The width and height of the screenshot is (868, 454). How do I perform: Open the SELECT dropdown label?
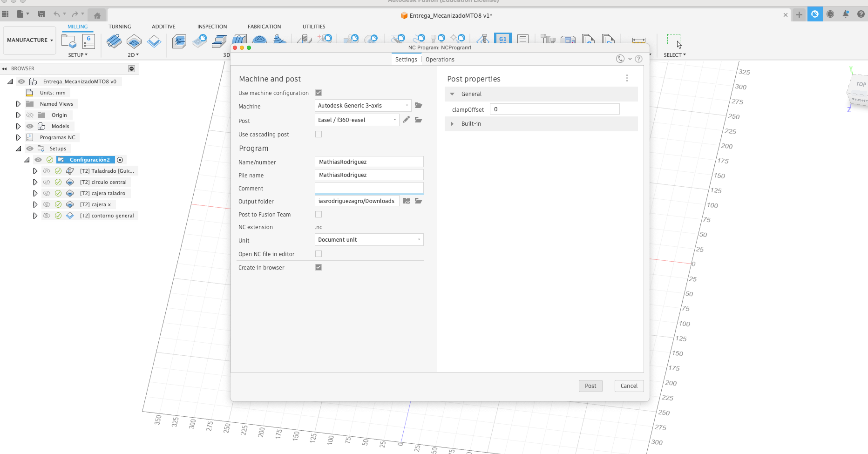point(675,55)
